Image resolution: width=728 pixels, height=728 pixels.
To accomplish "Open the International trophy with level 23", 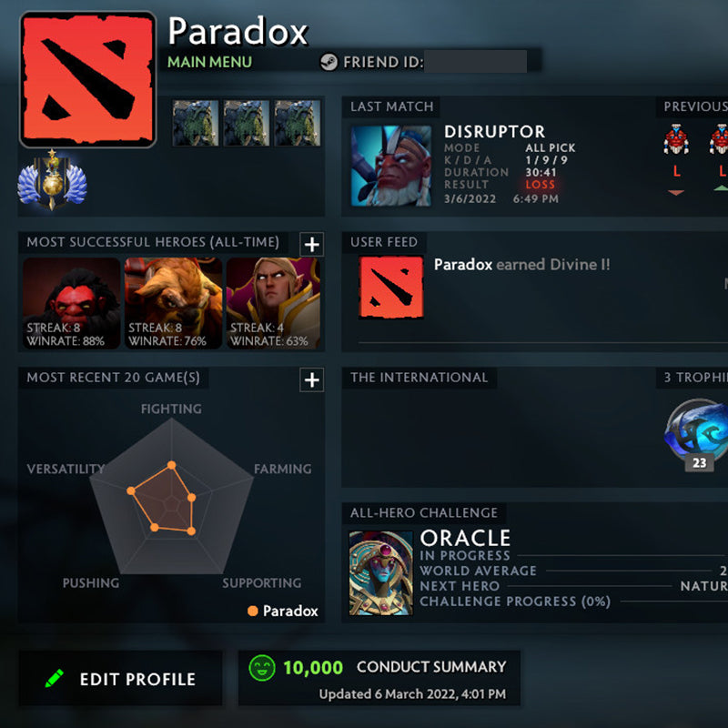I will [696, 435].
